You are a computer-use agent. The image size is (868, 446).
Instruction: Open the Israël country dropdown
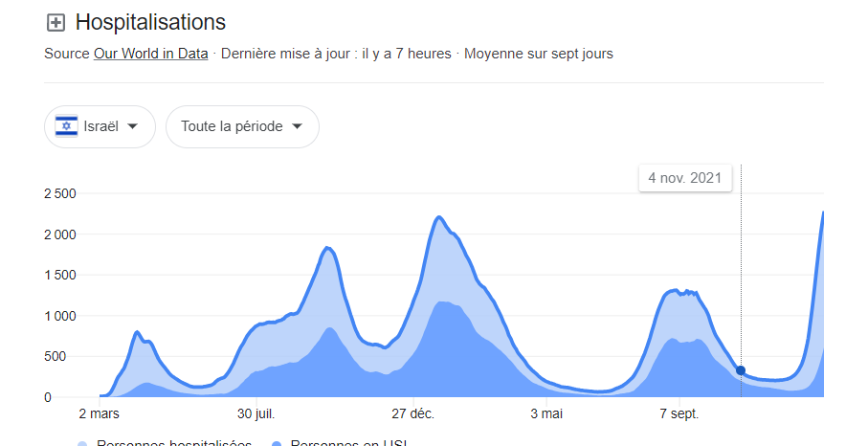point(100,126)
